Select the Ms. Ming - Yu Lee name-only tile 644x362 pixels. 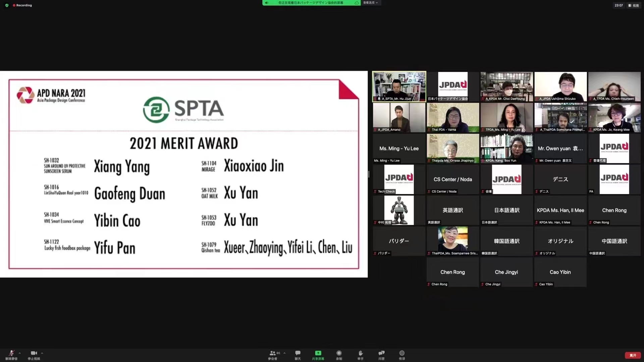399,148
